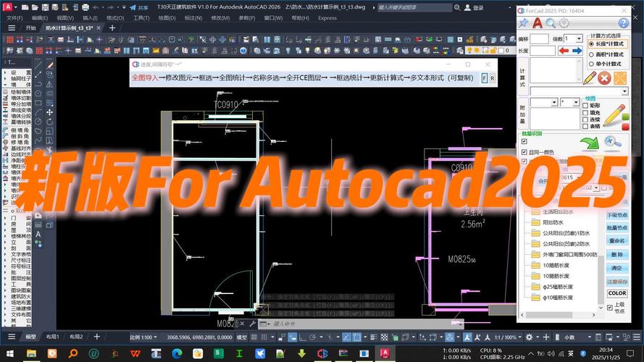644x362 pixels.
Task: Open ForCad help question mark icon
Action: click(623, 23)
